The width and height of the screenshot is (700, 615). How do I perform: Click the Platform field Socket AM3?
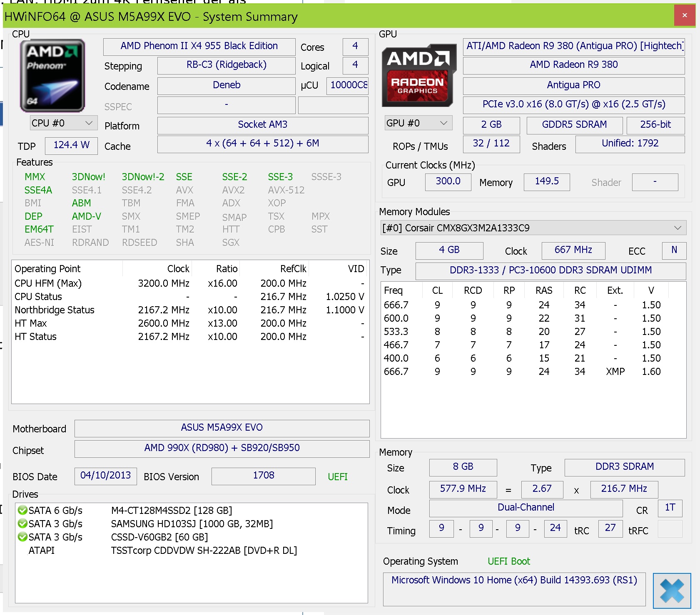(263, 125)
